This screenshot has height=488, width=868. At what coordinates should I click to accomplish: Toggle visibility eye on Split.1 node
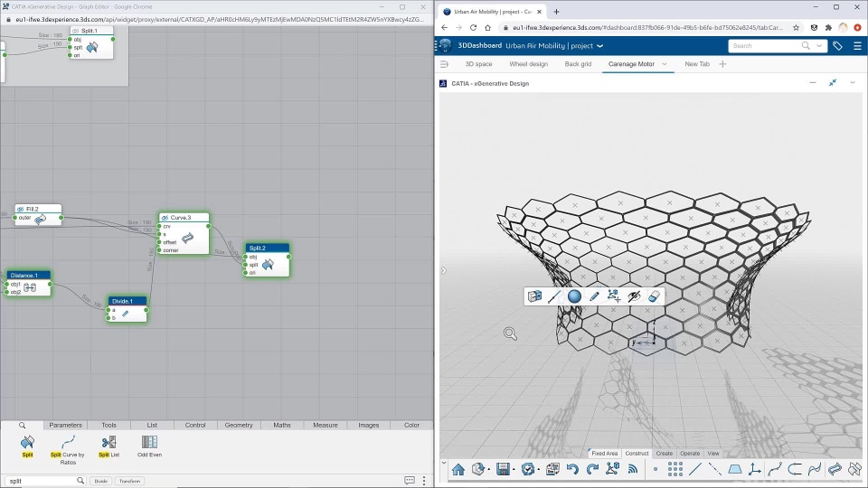coord(76,31)
